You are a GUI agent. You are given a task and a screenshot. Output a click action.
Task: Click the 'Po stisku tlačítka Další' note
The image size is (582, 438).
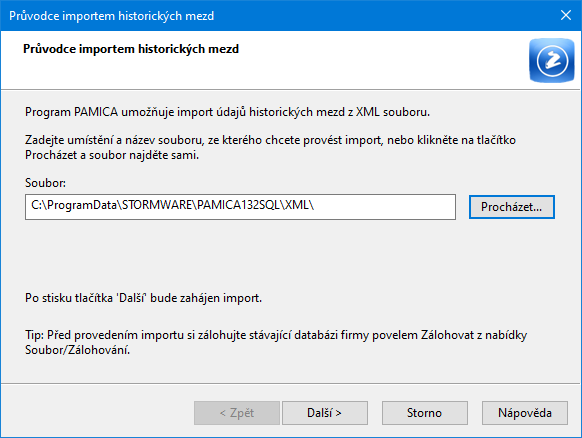pos(144,298)
